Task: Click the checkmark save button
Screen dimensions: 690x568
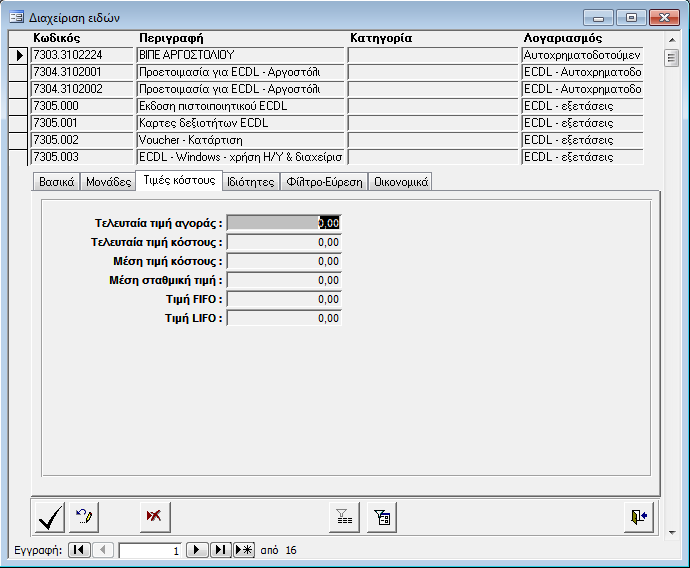Action: coord(51,517)
